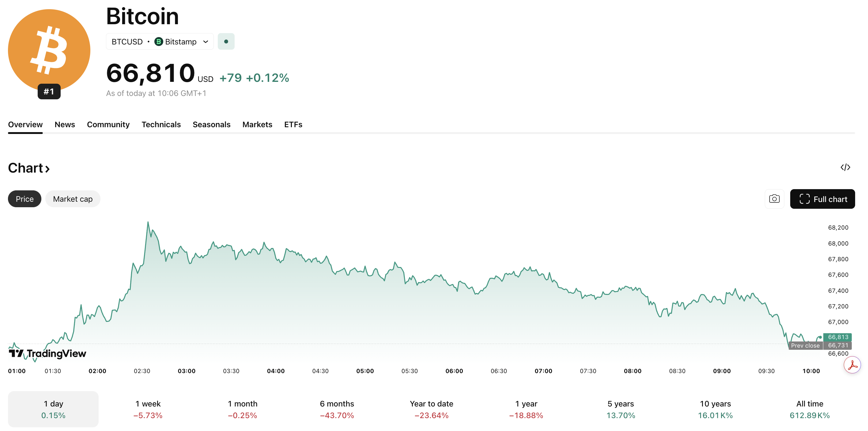Select the Year to date performance button
Image resolution: width=868 pixels, height=431 pixels.
[431, 409]
